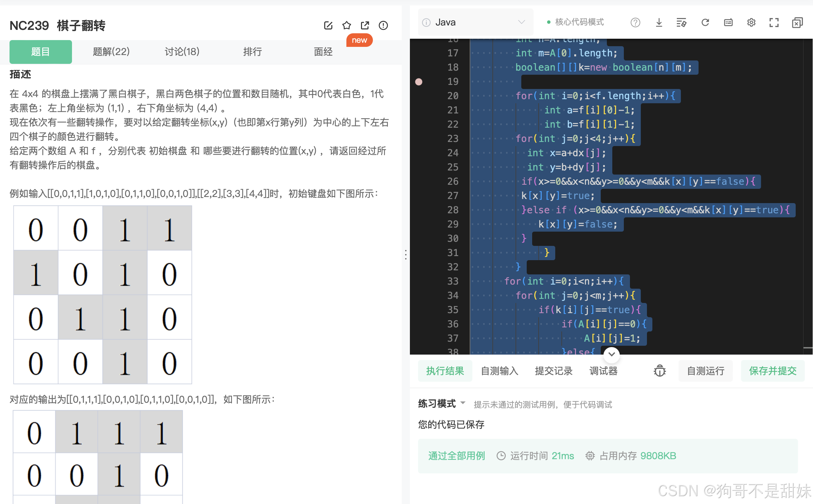Collapse results panel with chevron button
Image resolution: width=813 pixels, height=504 pixels.
[612, 354]
